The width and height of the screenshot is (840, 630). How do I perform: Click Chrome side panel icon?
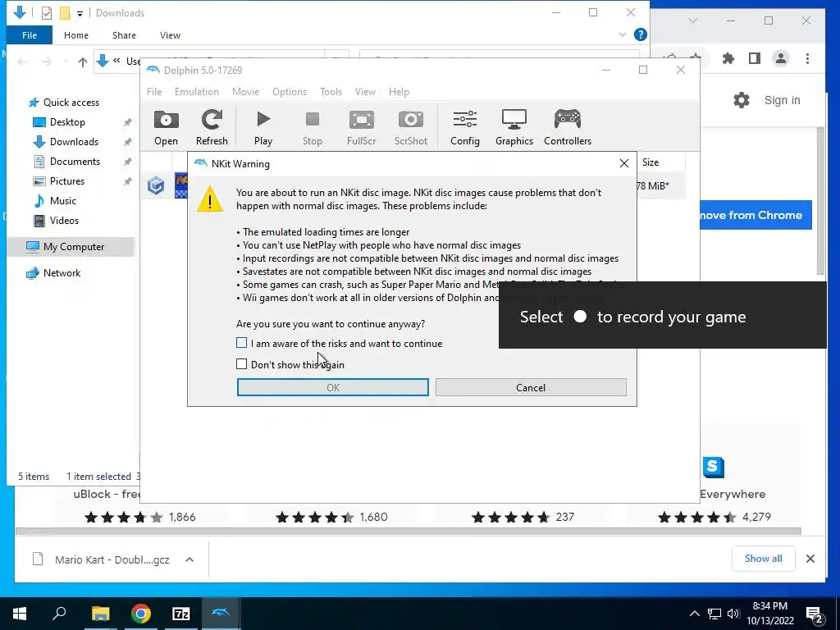[x=755, y=58]
